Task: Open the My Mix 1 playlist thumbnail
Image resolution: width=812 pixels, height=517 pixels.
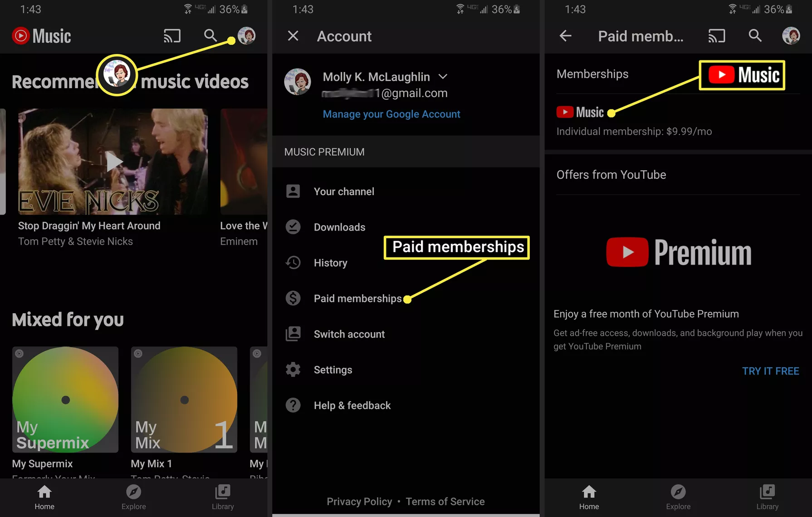Action: coord(184,399)
